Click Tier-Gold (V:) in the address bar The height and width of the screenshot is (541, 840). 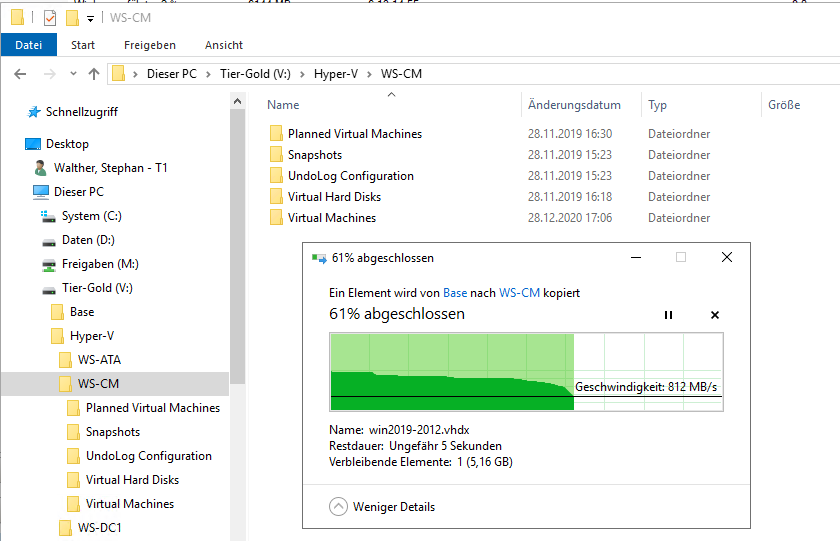[256, 74]
